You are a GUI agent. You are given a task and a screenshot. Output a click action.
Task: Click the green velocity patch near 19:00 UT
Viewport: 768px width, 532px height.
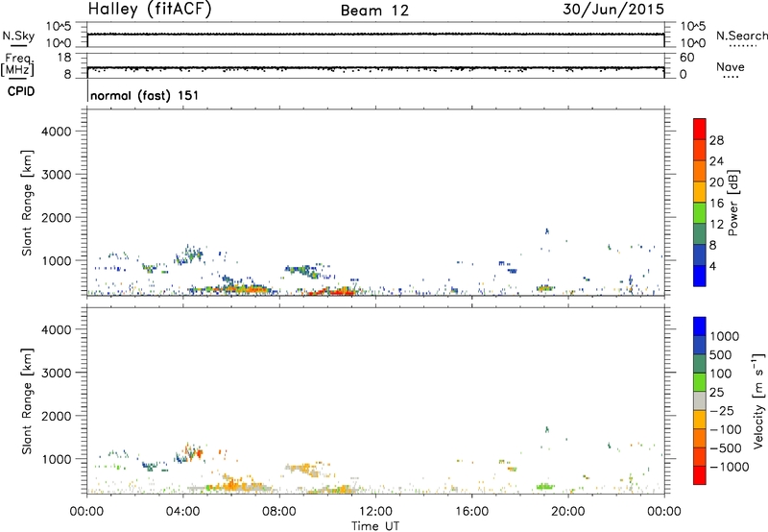pos(545,487)
